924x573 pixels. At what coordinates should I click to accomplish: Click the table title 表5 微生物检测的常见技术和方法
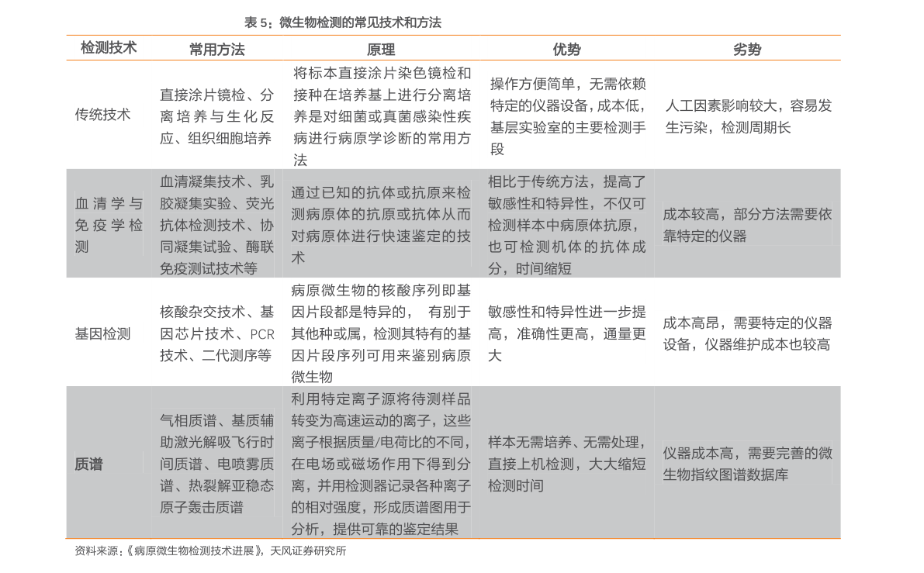pos(343,22)
